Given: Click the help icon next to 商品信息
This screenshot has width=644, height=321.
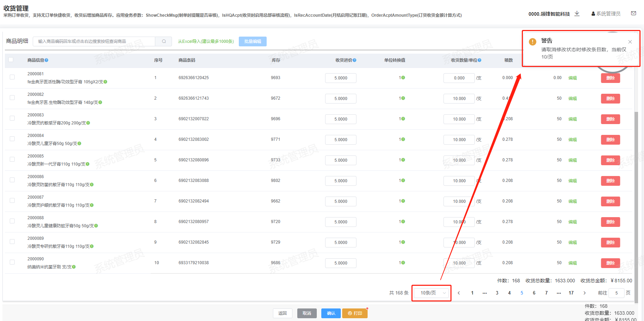Looking at the screenshot, I should tap(47, 60).
